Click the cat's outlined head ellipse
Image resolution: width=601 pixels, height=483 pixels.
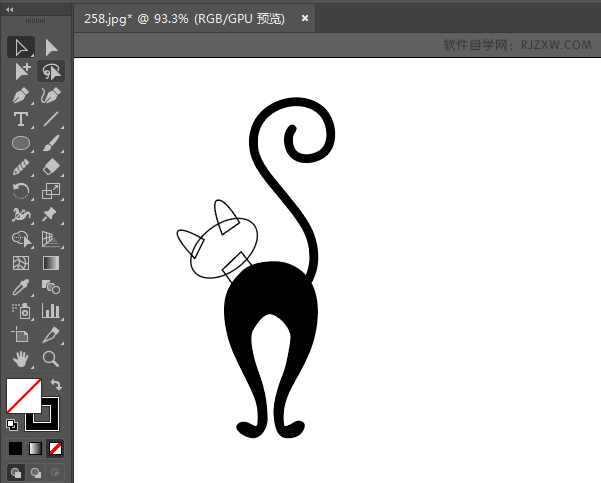(223, 248)
